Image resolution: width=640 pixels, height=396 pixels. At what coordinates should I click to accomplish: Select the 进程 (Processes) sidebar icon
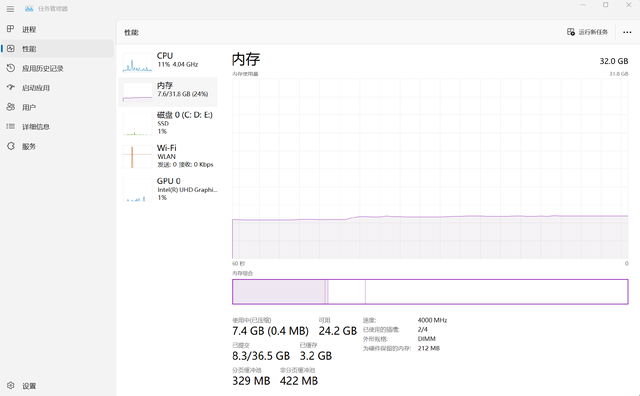[11, 29]
